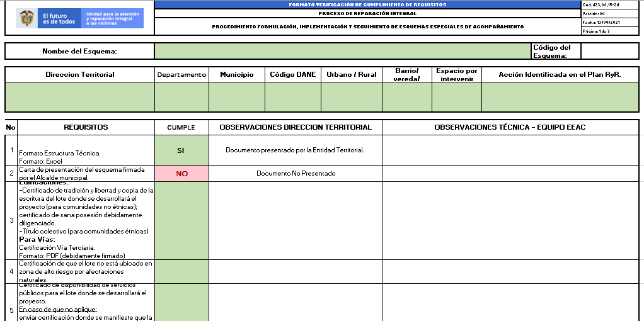Select the 'Código del Esquema:' label
The width and height of the screenshot is (644, 321).
[x=556, y=52]
